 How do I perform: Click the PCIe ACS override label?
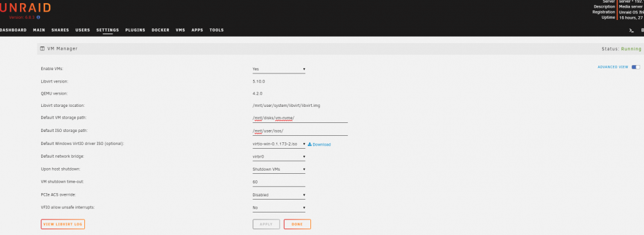coord(59,194)
